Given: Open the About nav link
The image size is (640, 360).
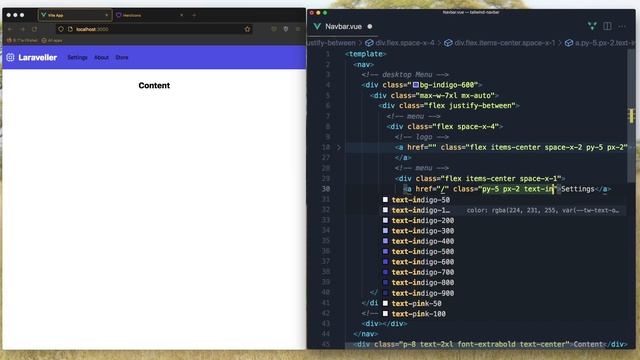Looking at the screenshot, I should (x=102, y=58).
